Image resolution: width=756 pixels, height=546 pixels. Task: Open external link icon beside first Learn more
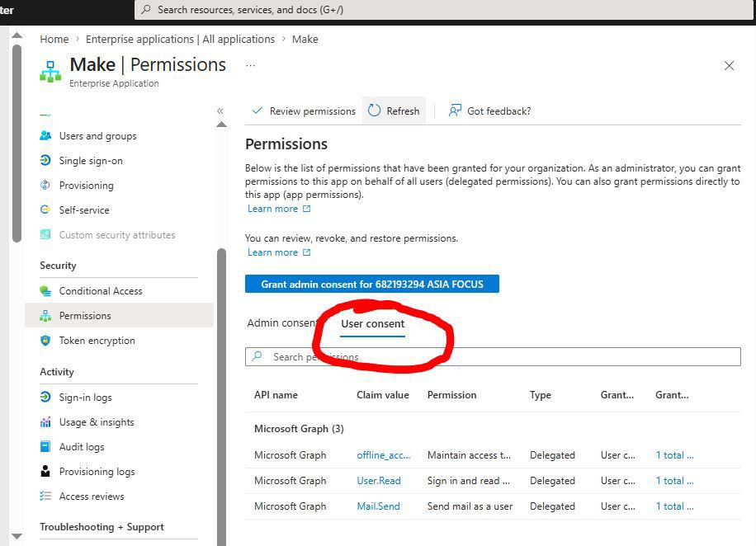pos(307,209)
